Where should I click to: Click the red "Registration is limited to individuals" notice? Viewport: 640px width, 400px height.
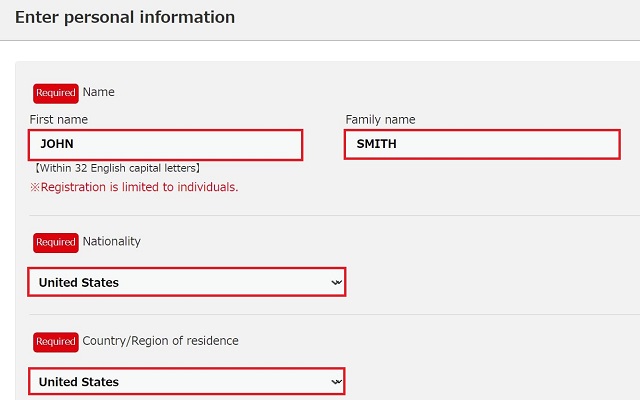139,187
